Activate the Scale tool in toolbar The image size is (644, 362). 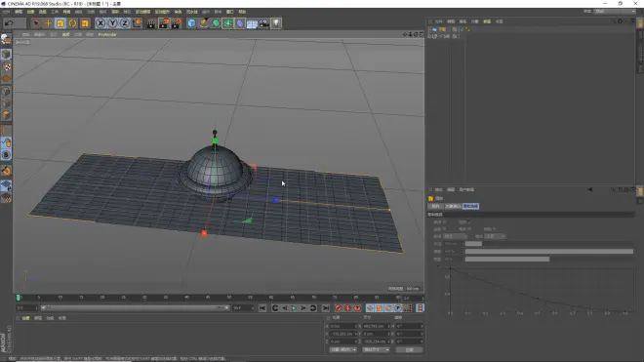(x=60, y=23)
